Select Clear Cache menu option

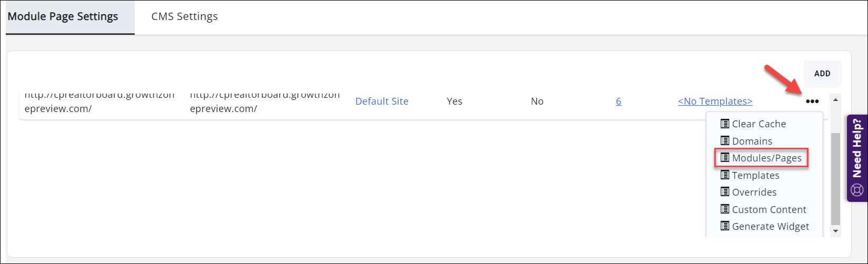pos(759,124)
